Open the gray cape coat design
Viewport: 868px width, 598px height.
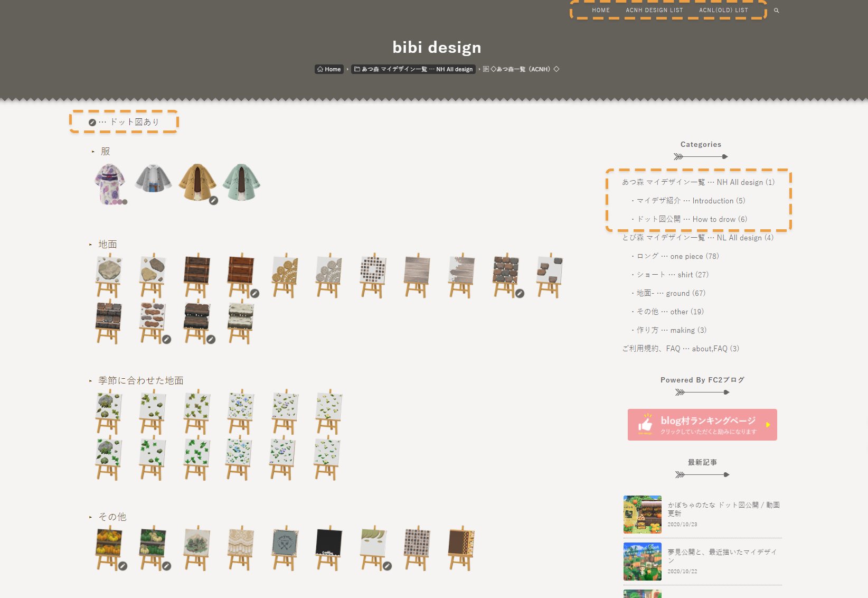(153, 179)
